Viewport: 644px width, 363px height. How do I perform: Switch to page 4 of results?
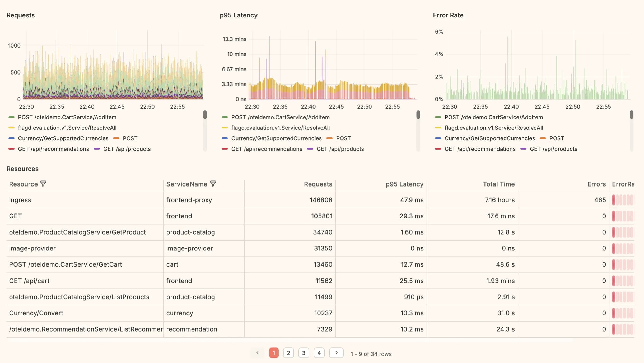point(319,353)
